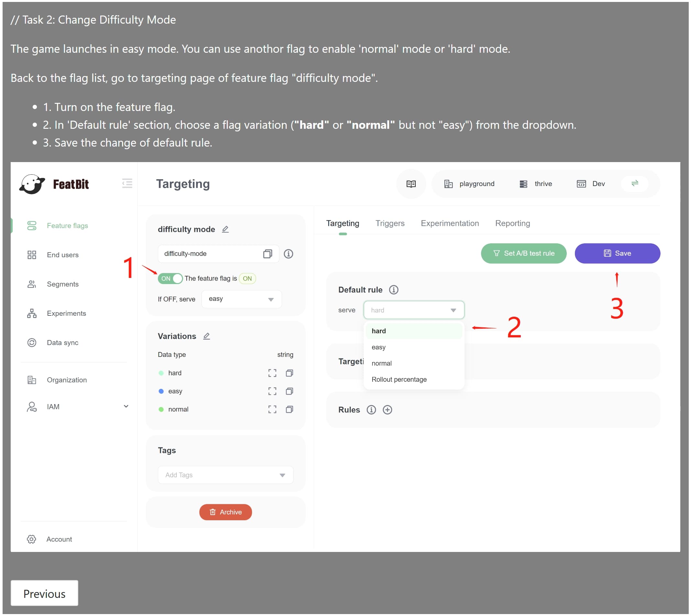Add a rule with plus icon
The width and height of the screenshot is (691, 616).
387,410
